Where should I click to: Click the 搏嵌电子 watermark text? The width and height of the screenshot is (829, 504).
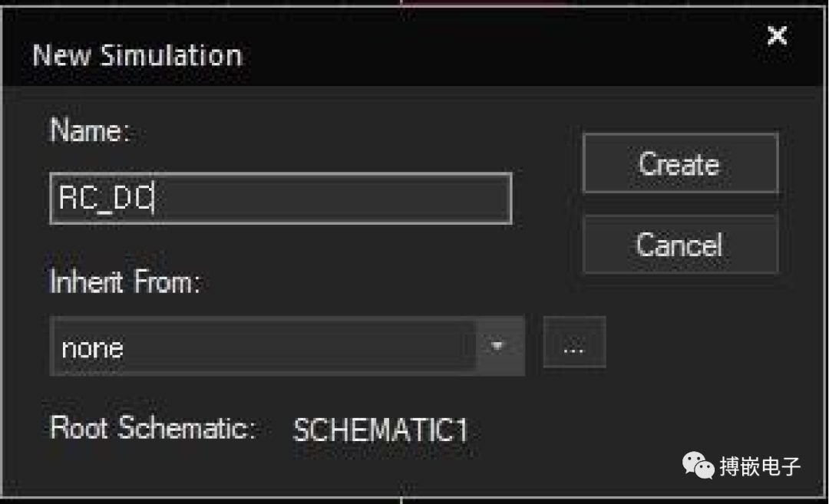pos(760,466)
